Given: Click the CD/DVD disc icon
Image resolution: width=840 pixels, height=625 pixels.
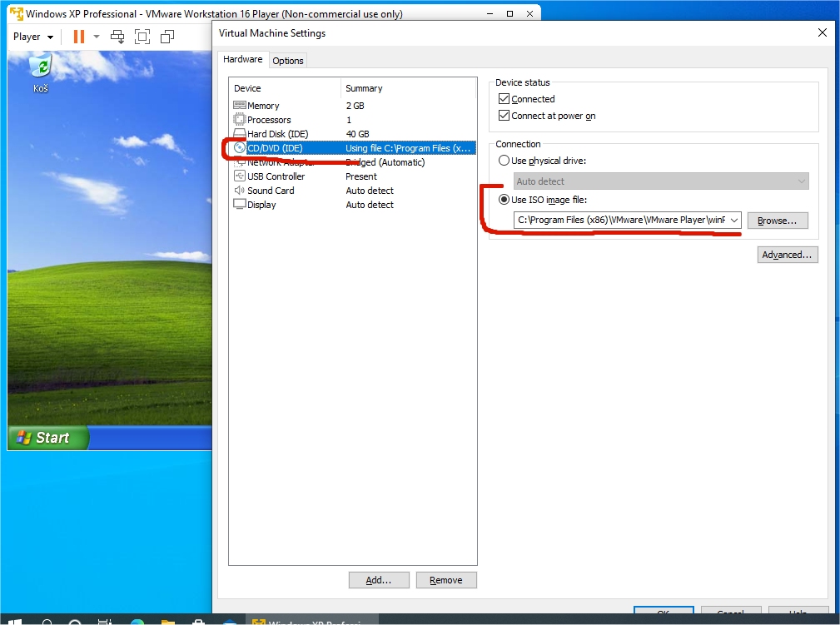Looking at the screenshot, I should coord(240,148).
